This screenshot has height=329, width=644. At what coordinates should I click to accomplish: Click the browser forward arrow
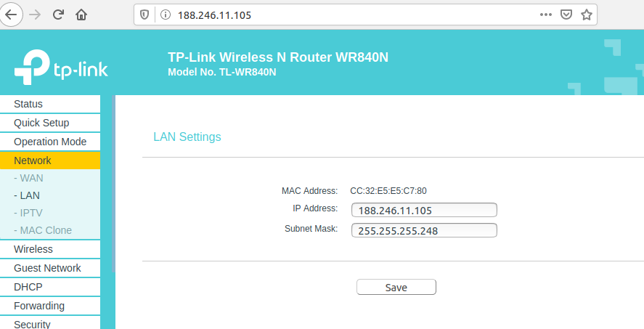coord(36,15)
